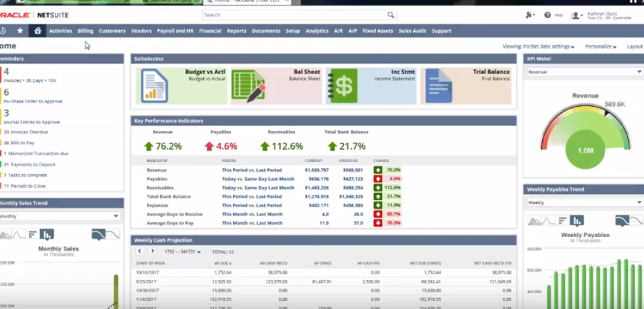The image size is (644, 309).
Task: Select the unhighlighted trend-line toggle in Monthly Sales
Action: pyautogui.click(x=114, y=234)
